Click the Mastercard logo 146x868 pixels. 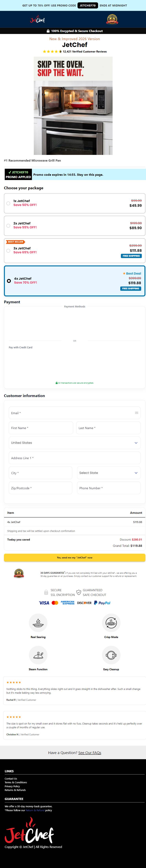[55, 603]
